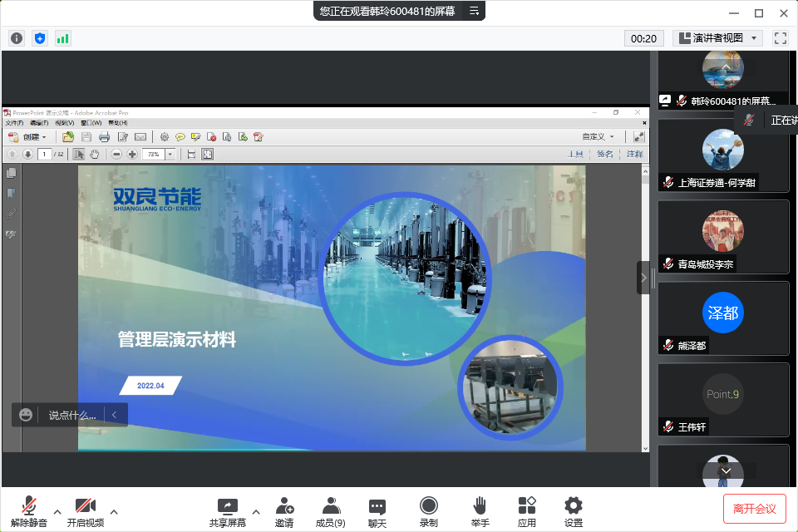
Task: Open Settings (设置) gear
Action: [573, 511]
